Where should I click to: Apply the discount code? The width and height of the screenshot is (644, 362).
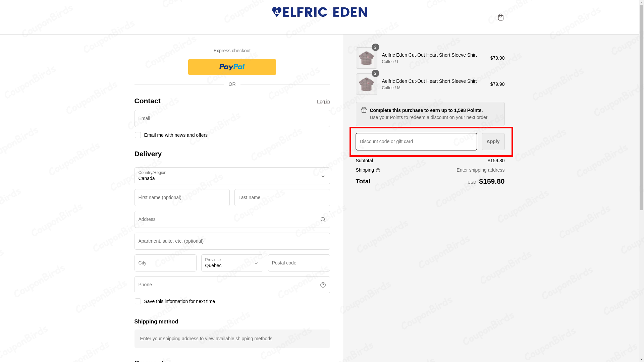pos(493,141)
